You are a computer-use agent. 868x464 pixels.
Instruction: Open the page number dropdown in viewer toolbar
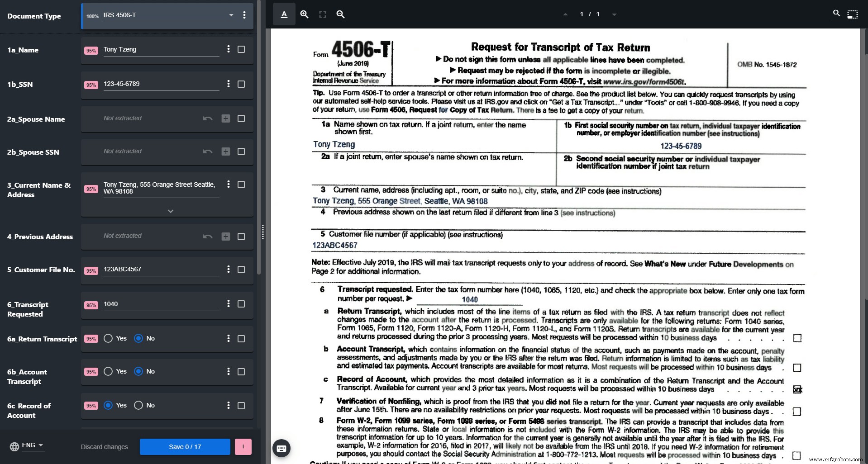(x=614, y=14)
